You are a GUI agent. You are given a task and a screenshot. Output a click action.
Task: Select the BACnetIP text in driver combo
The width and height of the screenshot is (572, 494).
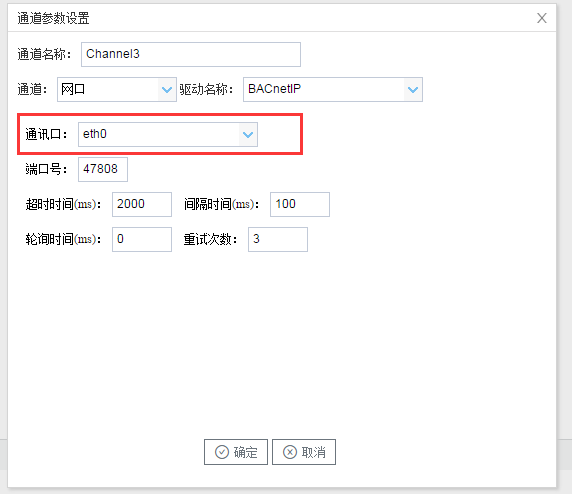pyautogui.click(x=274, y=89)
